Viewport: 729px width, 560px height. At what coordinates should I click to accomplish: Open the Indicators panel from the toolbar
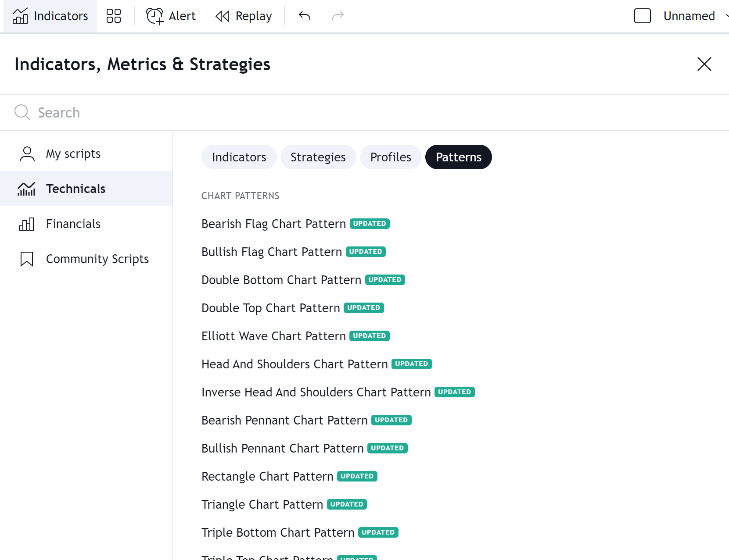coord(49,16)
